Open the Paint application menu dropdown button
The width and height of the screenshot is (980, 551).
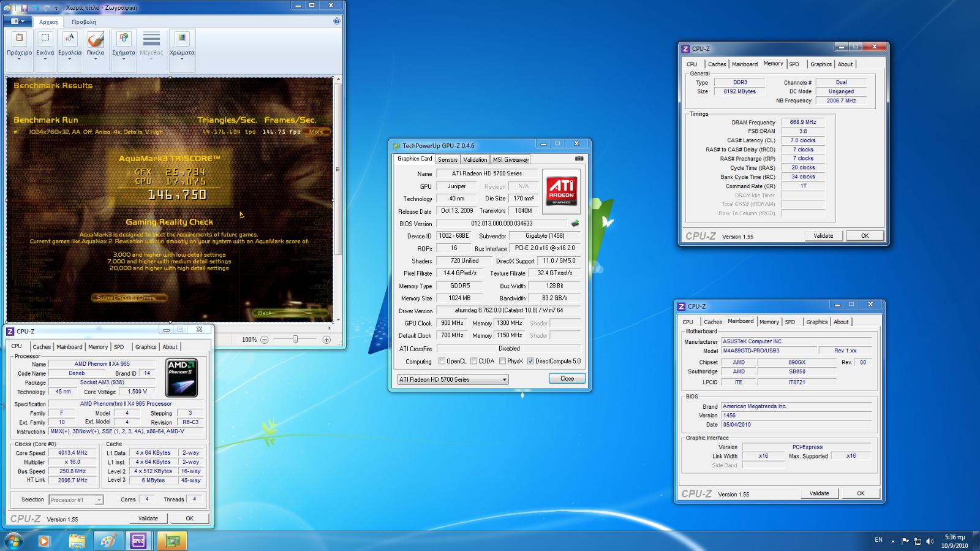(18, 21)
